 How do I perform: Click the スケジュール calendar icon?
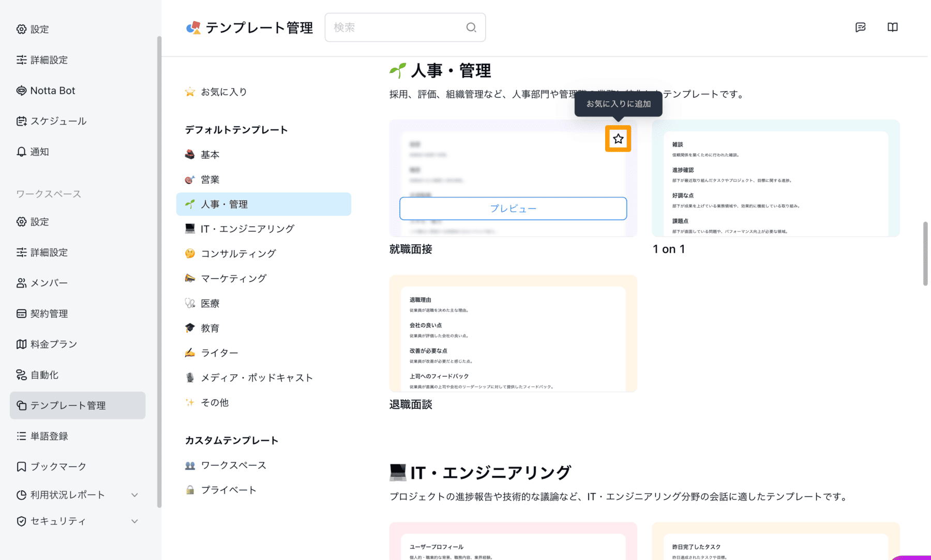(x=21, y=121)
